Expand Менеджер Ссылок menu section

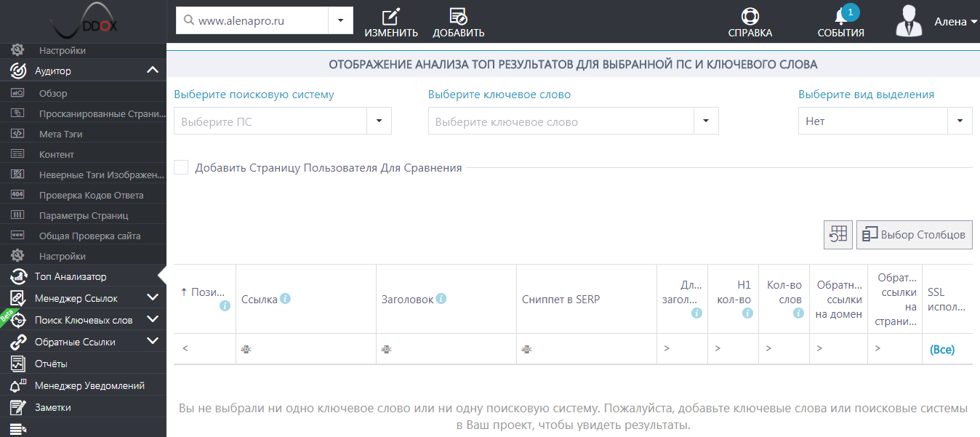point(152,298)
